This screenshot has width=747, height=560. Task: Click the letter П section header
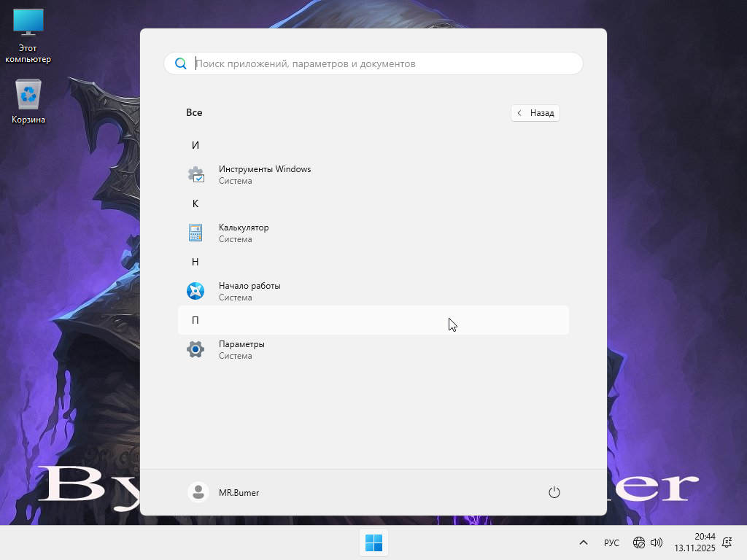click(x=196, y=320)
